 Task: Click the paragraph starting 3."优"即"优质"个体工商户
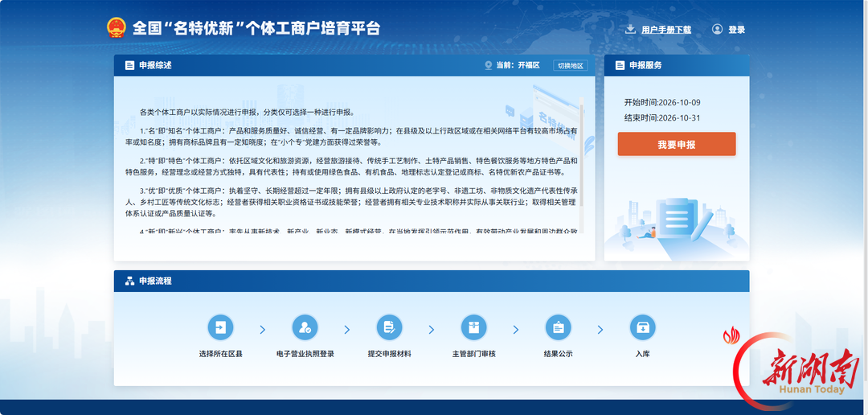(x=351, y=202)
